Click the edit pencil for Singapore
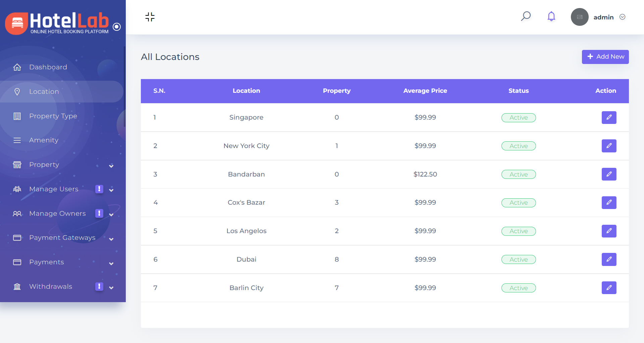644x343 pixels. click(x=609, y=118)
